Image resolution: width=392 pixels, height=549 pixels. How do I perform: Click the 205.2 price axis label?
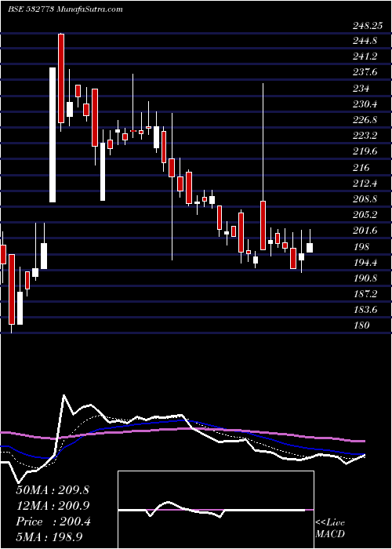364,215
